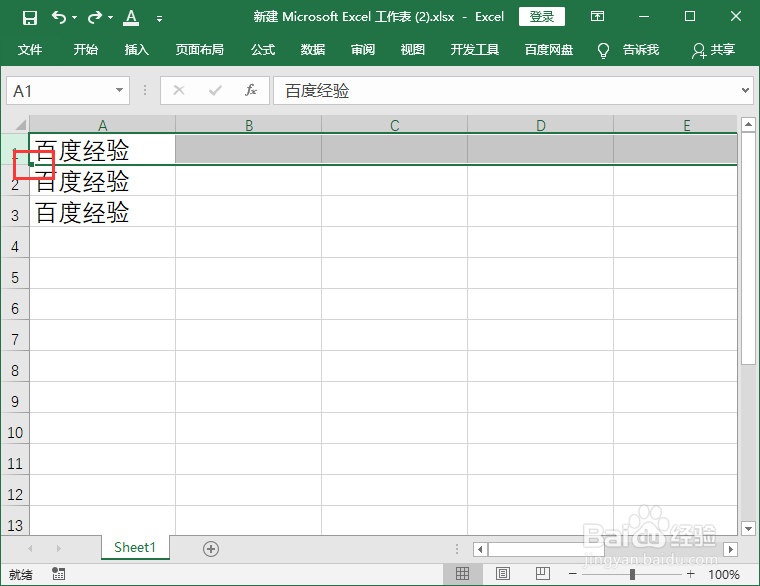This screenshot has height=586, width=760.
Task: Open the 百度网盘 tab
Action: click(549, 49)
